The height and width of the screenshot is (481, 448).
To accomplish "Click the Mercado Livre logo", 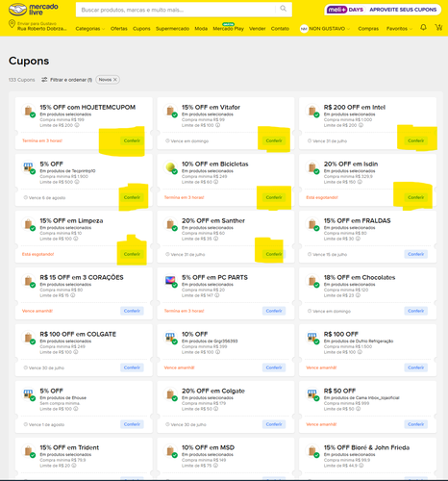I will (34, 10).
